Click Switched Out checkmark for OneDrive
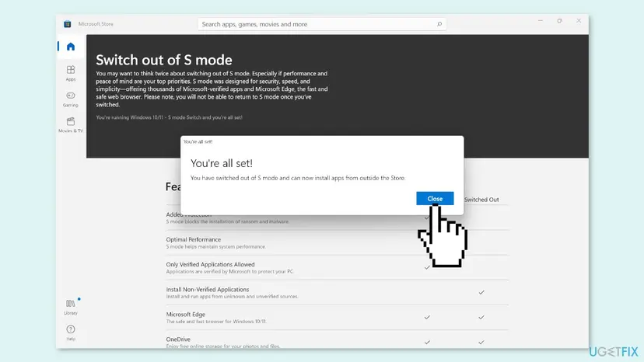The image size is (644, 362). point(481,343)
